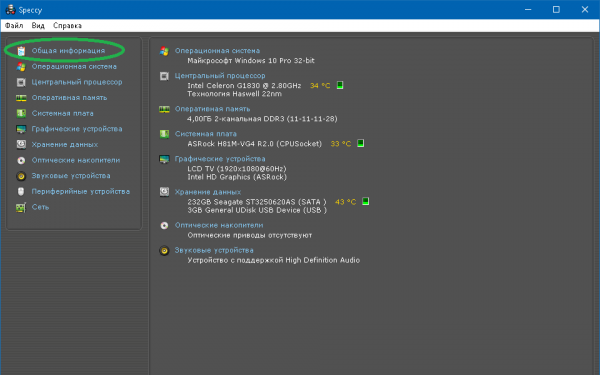Open the Операционная система heading link
Image resolution: width=600 pixels, height=375 pixels.
[x=217, y=51]
